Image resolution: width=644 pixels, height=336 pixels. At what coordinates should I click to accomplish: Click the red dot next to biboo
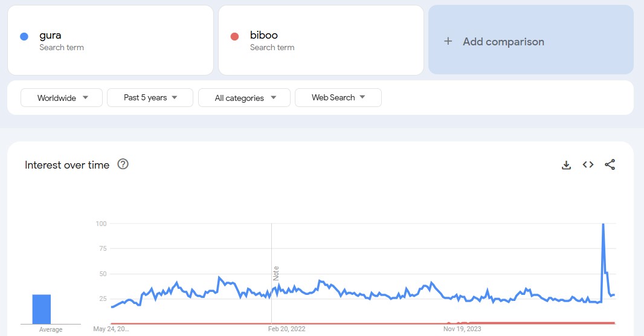point(235,36)
